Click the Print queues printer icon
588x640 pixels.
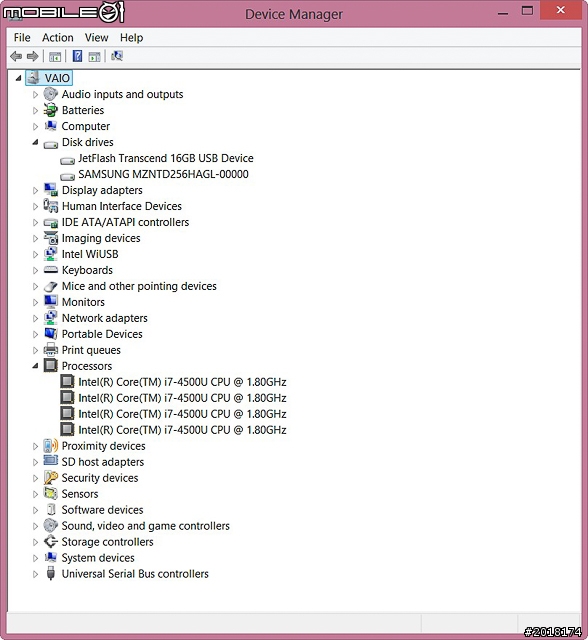(51, 349)
